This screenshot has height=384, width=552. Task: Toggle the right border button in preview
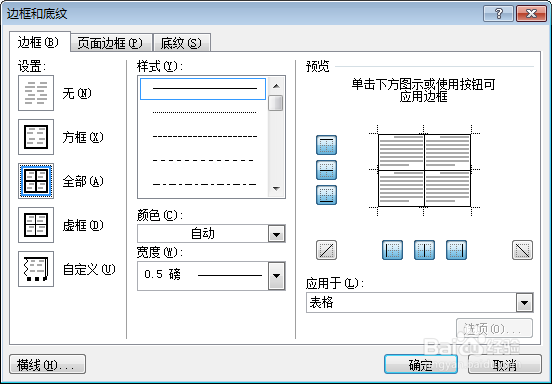[x=457, y=250]
